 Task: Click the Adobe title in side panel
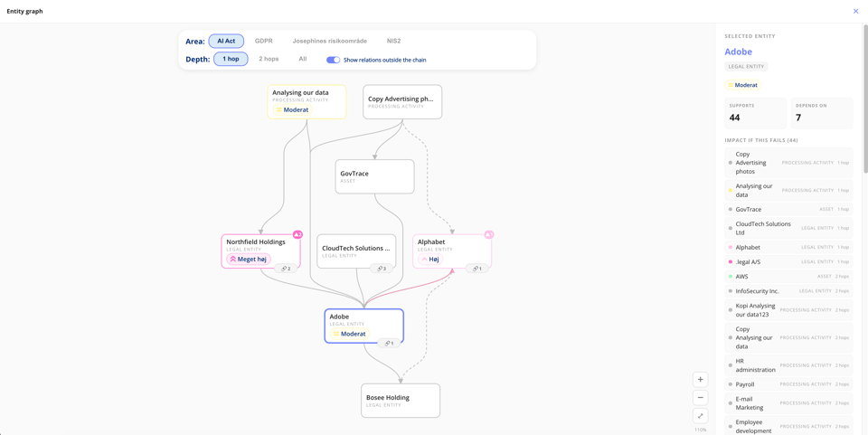coord(739,52)
